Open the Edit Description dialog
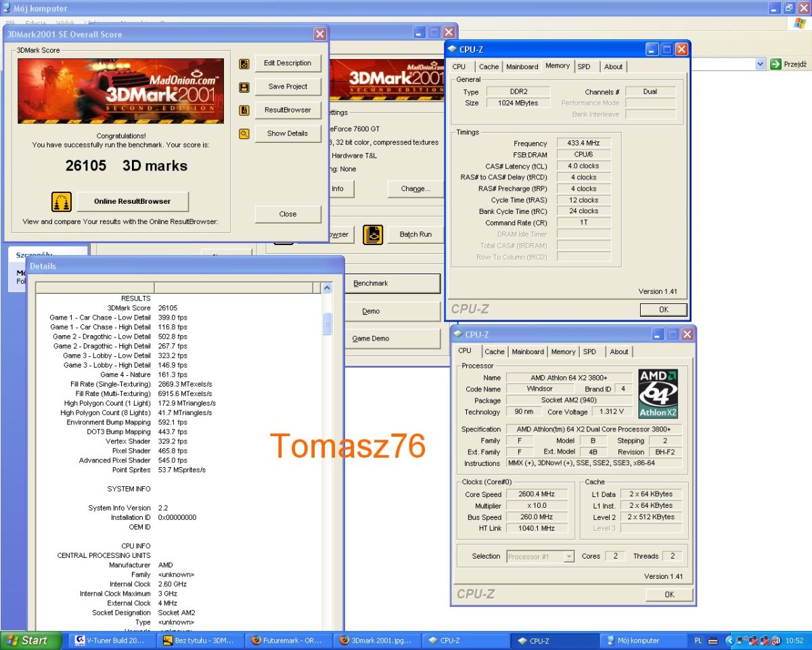The height and width of the screenshot is (650, 812). (x=288, y=63)
